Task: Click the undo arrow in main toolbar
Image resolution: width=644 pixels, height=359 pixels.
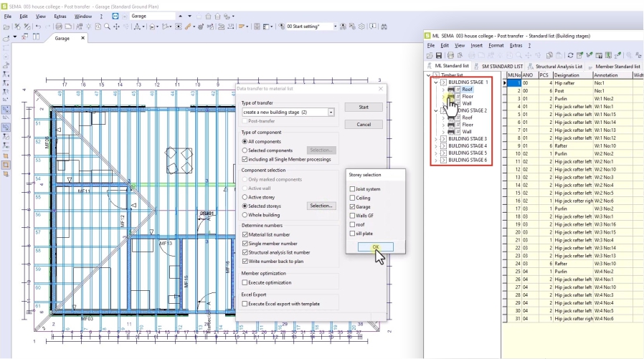Action: [37, 27]
